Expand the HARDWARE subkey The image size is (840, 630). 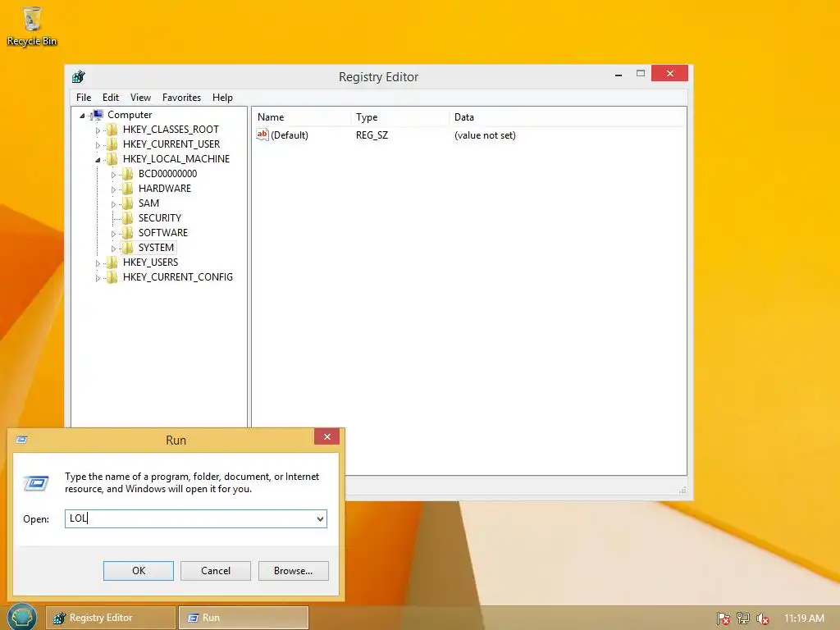coord(113,189)
